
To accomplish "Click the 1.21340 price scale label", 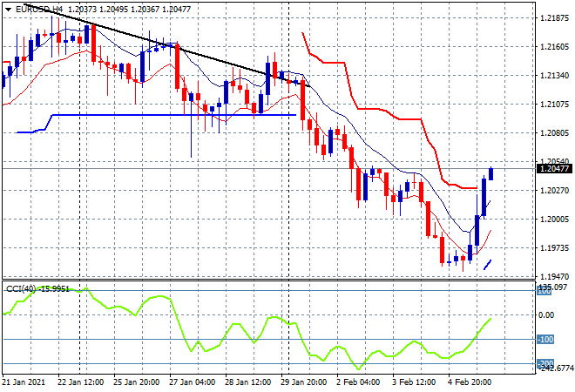I will tap(554, 75).
